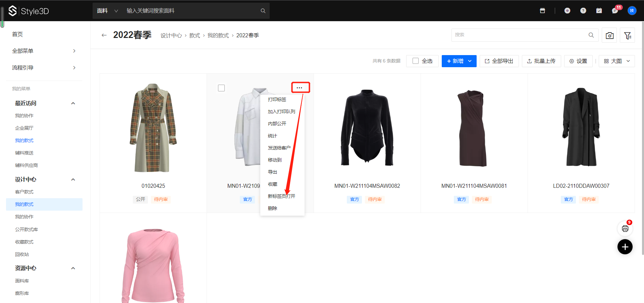The image size is (644, 303).
Task: Click the Style3D logo
Action: coord(29,11)
